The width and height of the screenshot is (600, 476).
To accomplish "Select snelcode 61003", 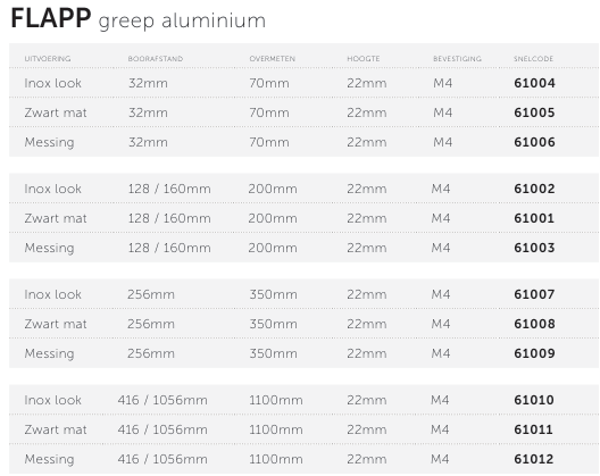I will (x=534, y=247).
